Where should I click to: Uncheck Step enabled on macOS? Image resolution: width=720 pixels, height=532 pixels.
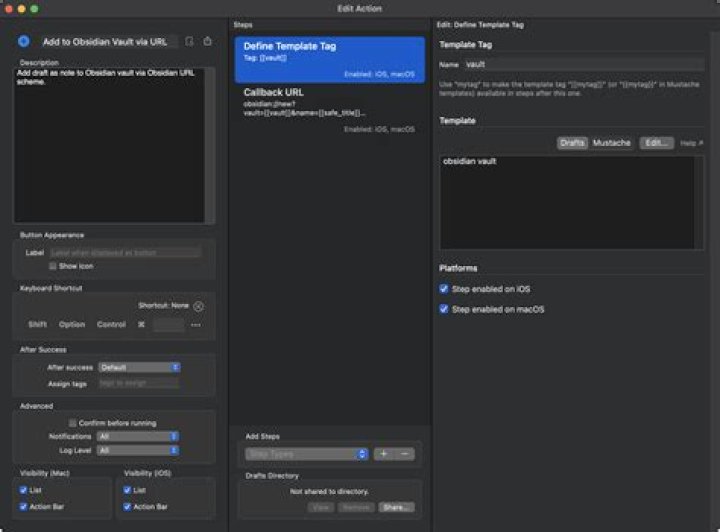[444, 309]
